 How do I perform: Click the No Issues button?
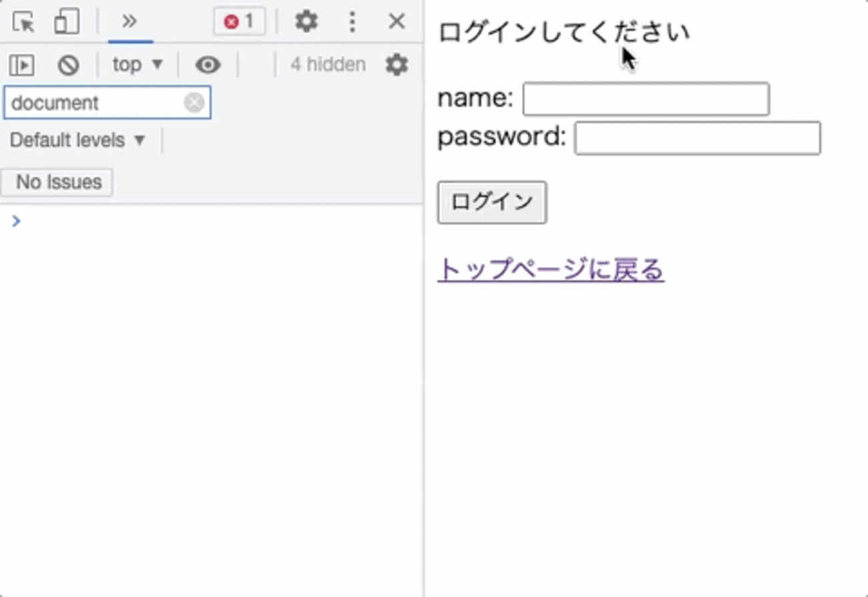pyautogui.click(x=58, y=182)
